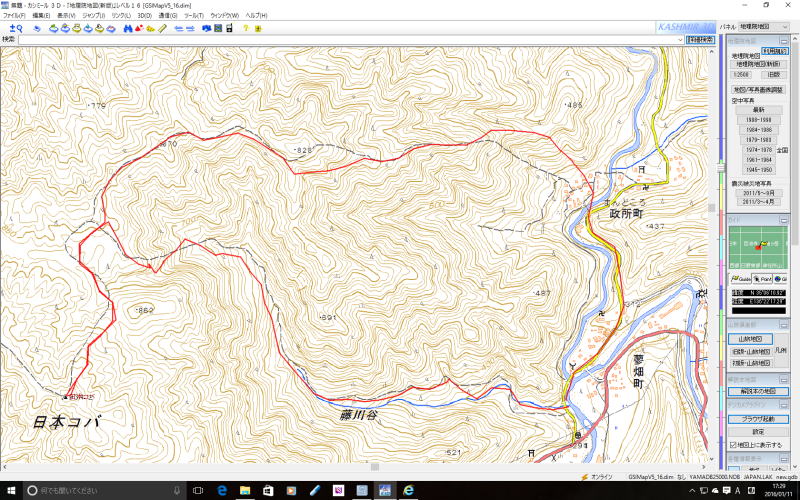Click the zoom magnifier icon at toolbar start
Image resolution: width=800 pixels, height=500 pixels.
(x=15, y=28)
